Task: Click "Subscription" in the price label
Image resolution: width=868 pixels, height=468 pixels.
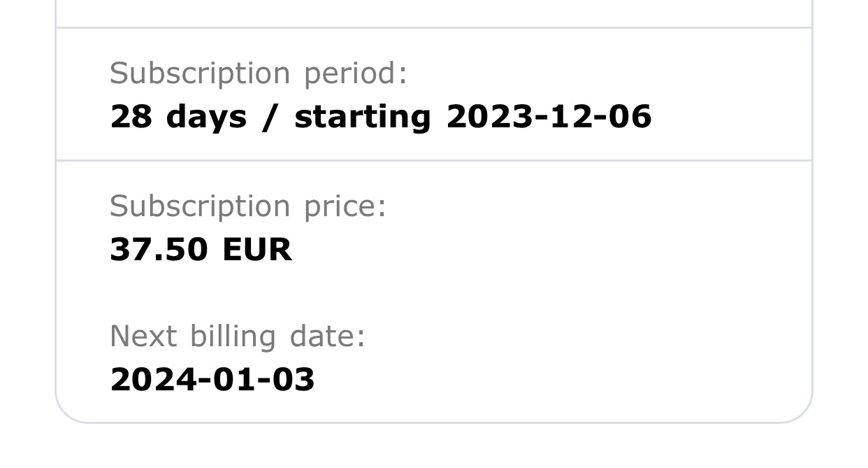Action: [x=200, y=206]
